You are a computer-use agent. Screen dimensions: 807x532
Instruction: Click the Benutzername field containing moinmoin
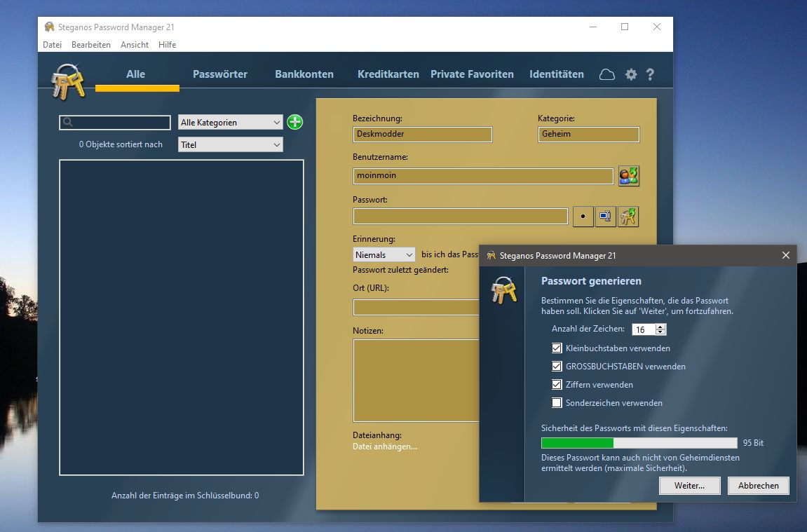483,176
